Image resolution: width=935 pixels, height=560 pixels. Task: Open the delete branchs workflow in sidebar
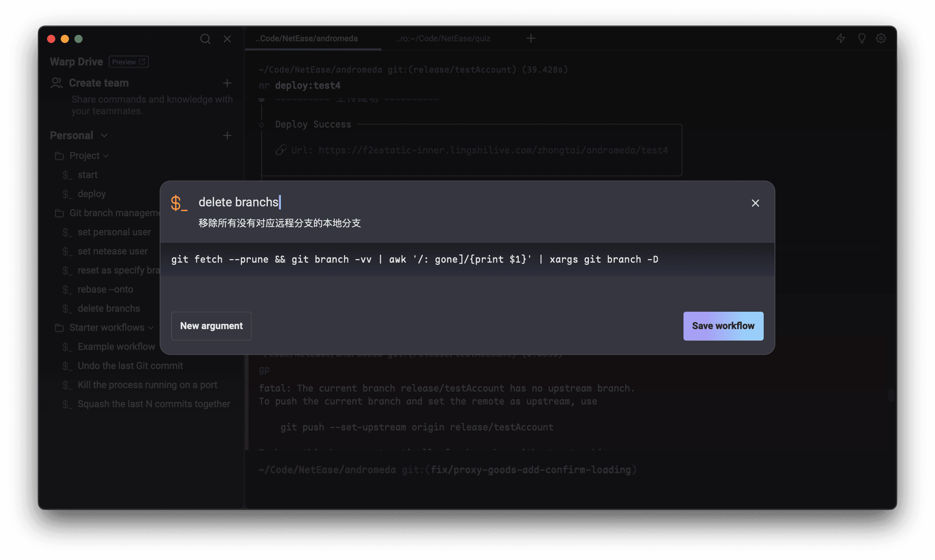click(109, 309)
